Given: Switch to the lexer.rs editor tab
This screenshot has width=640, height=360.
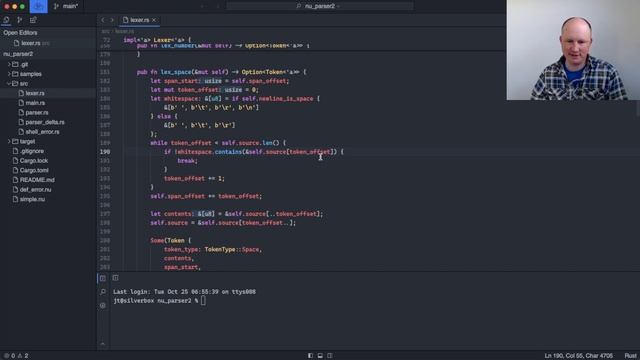Looking at the screenshot, I should click(x=139, y=20).
